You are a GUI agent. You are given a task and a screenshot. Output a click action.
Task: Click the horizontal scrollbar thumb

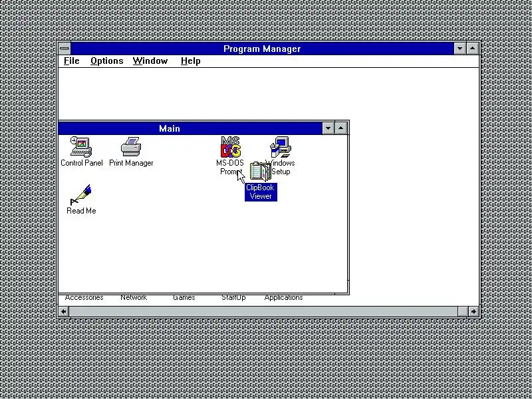pos(463,311)
